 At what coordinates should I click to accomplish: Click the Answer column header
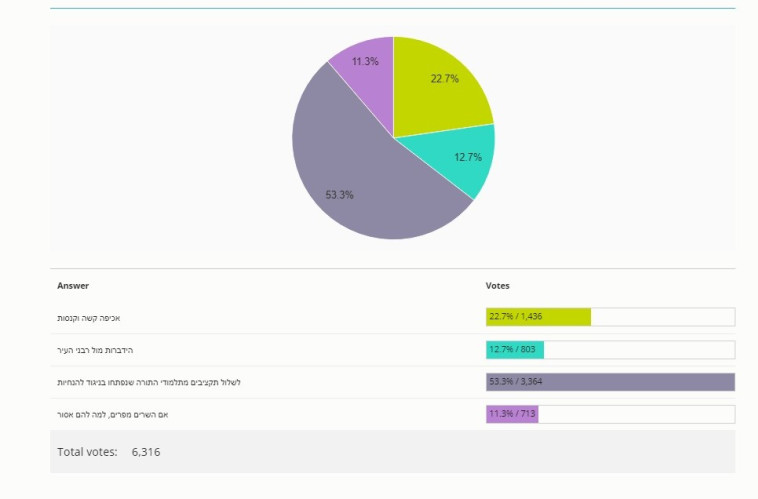(x=73, y=286)
